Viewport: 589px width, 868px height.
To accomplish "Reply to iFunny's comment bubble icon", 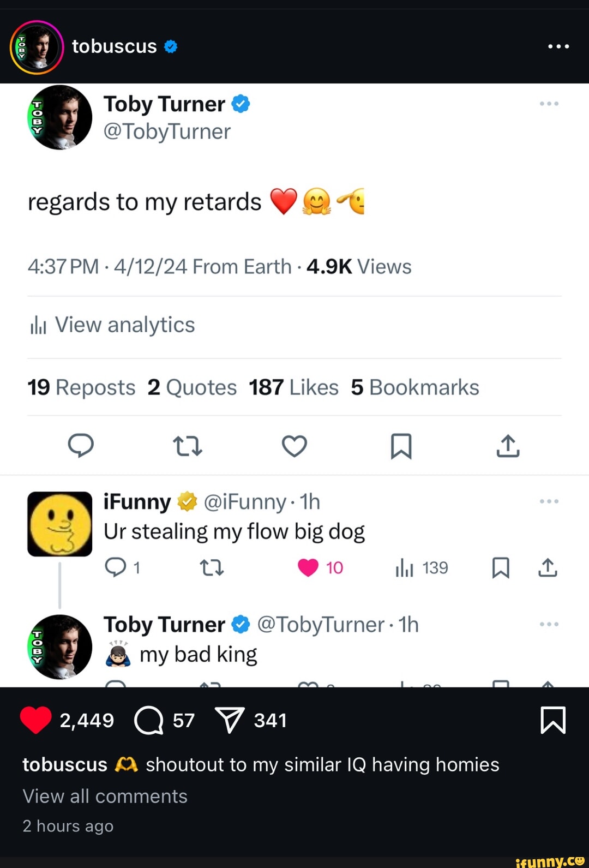I will click(116, 567).
